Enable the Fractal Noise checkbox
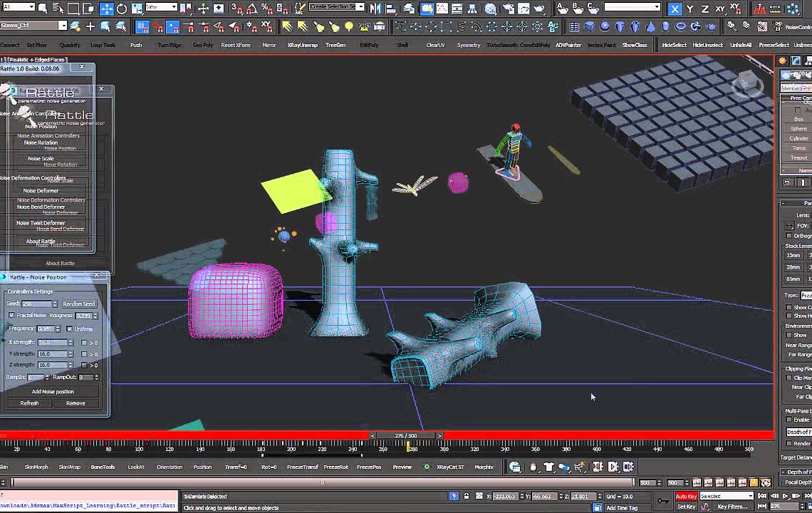Viewport: 812px width, 513px height. coord(11,316)
